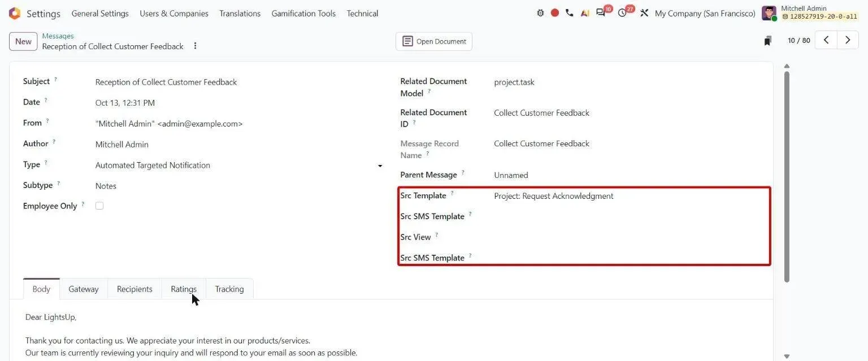Image resolution: width=868 pixels, height=361 pixels.
Task: Open the Users & Companies menu
Action: pyautogui.click(x=174, y=13)
